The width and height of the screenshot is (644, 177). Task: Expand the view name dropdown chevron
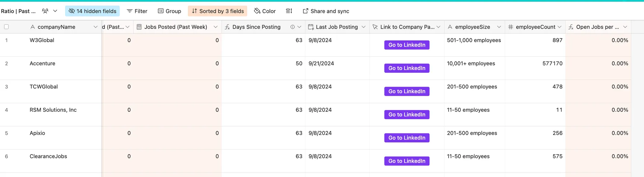coord(55,11)
